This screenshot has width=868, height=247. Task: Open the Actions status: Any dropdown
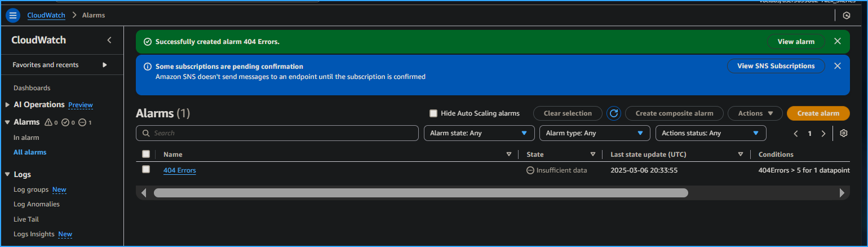coord(711,133)
